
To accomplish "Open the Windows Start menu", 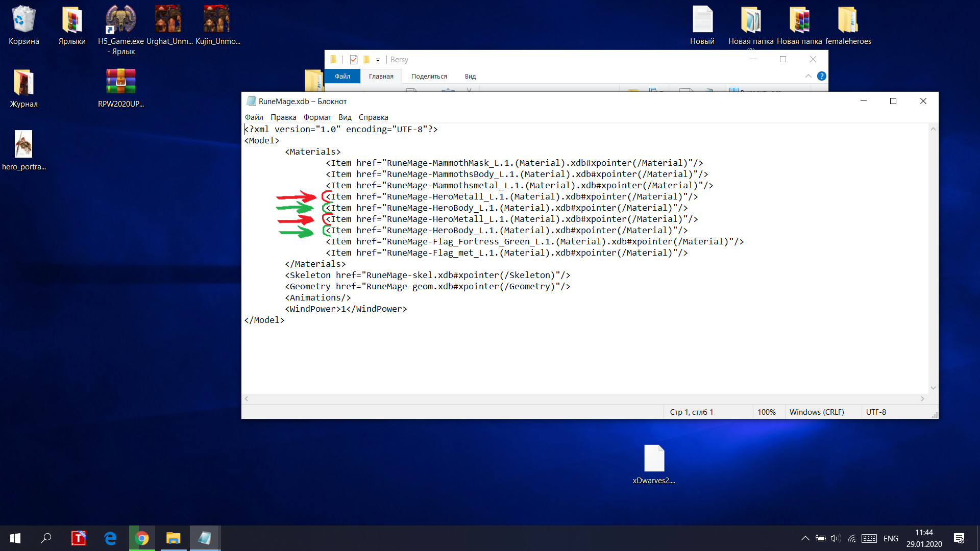I will (15, 538).
